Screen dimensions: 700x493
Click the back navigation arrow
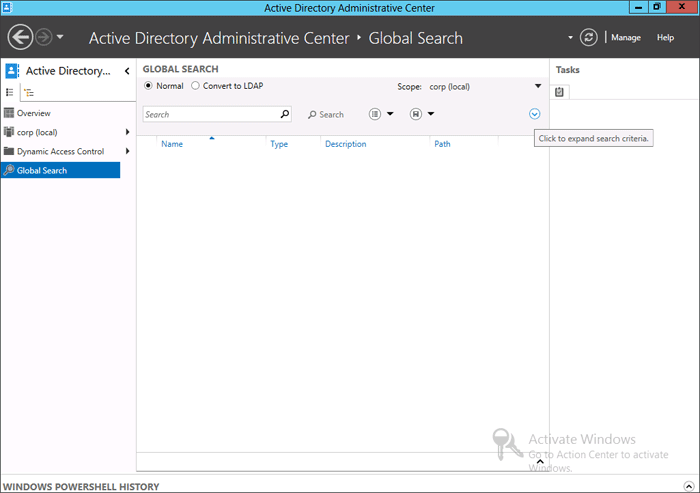[20, 37]
